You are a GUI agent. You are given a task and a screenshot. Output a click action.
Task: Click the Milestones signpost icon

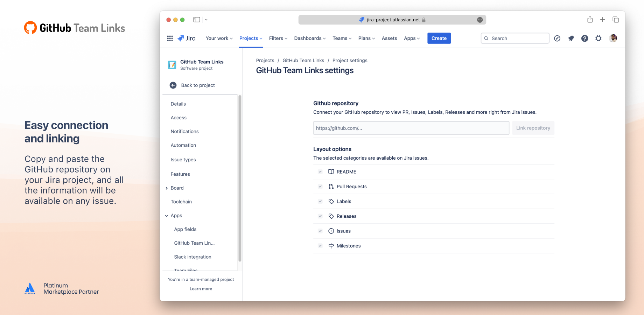coord(331,246)
